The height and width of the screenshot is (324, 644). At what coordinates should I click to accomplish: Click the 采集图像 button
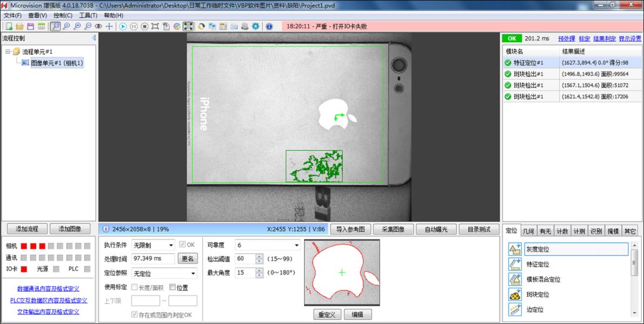(393, 229)
